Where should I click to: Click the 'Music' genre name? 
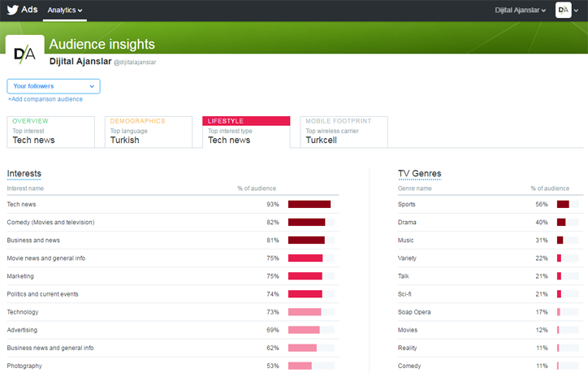(x=406, y=240)
